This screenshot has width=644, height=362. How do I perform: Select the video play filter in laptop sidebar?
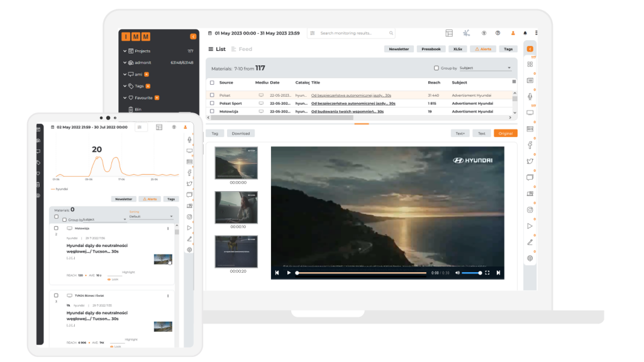pyautogui.click(x=530, y=226)
